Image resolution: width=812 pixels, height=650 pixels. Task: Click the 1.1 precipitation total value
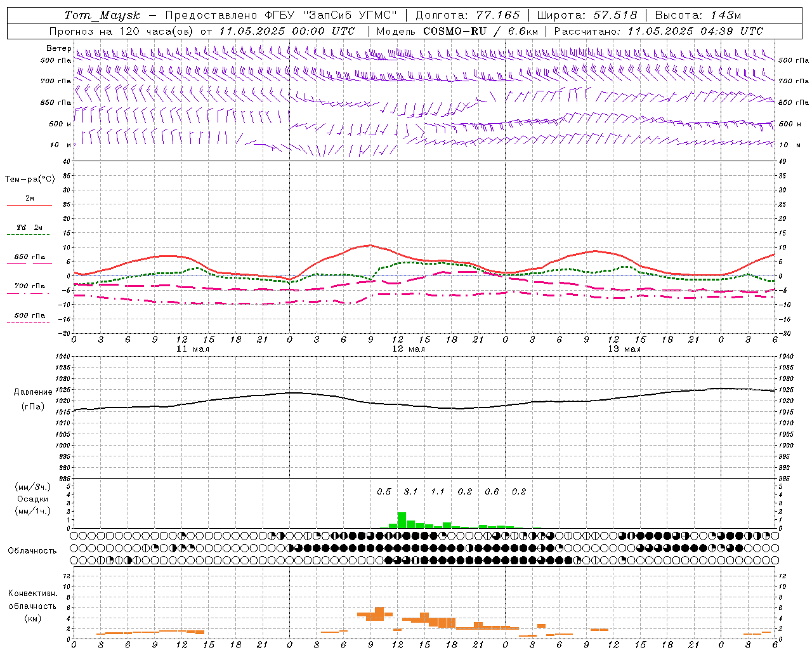438,492
